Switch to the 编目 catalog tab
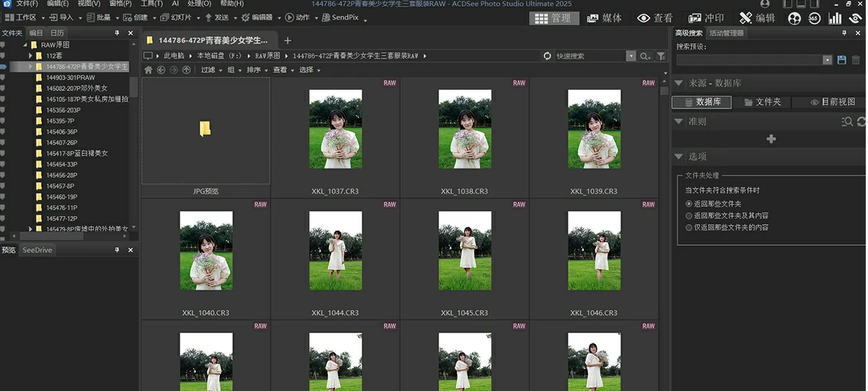The height and width of the screenshot is (391, 868). click(x=36, y=33)
